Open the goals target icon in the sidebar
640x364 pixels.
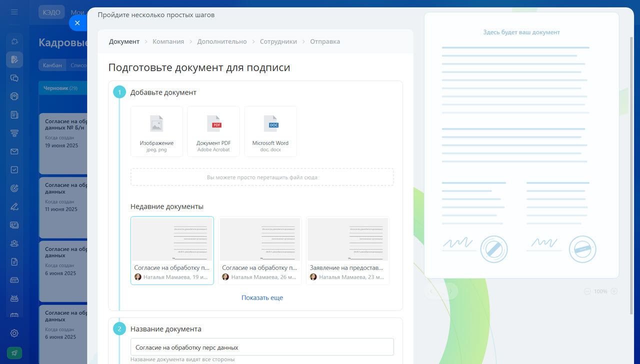(x=14, y=188)
